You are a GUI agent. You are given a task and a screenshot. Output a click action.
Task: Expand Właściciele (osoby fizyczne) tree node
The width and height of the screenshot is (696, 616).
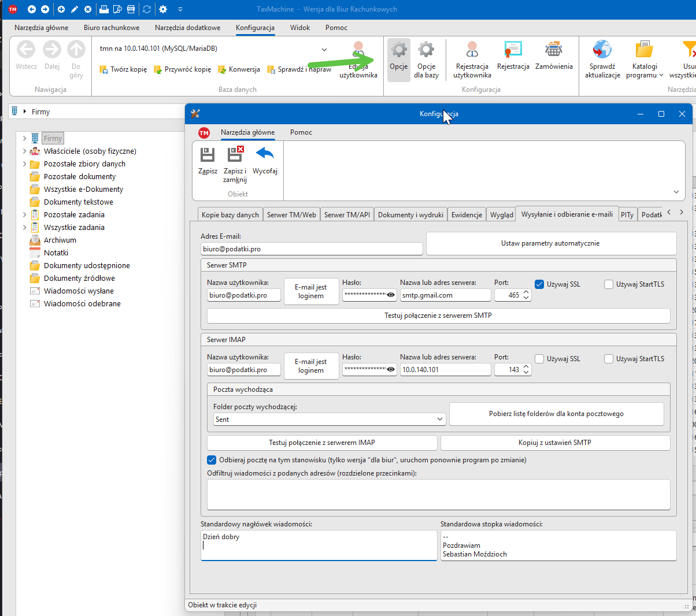click(24, 151)
